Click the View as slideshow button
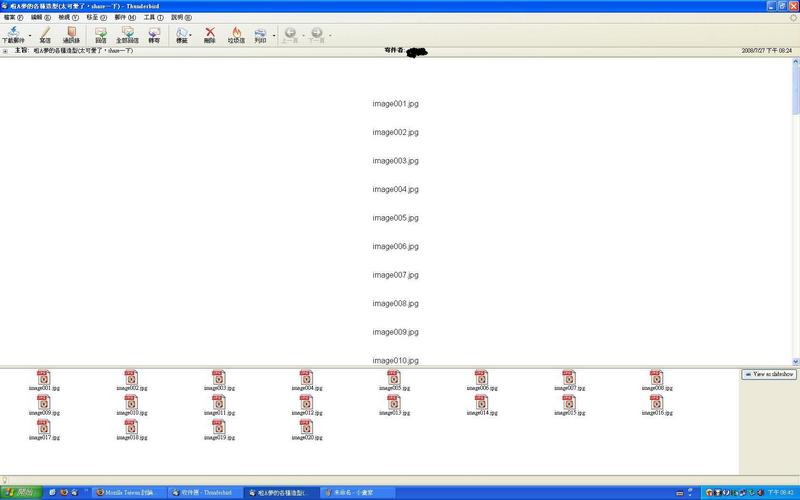800x500 pixels. [x=769, y=374]
